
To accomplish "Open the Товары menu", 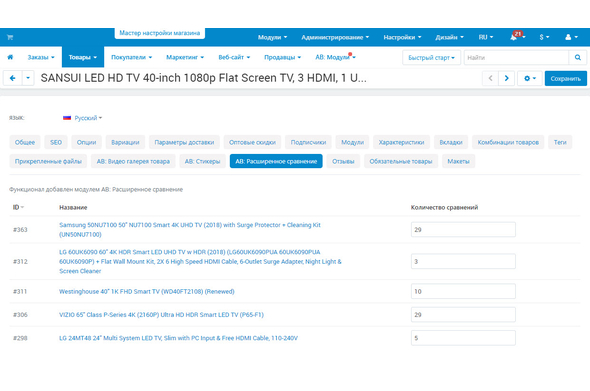I will coord(83,57).
